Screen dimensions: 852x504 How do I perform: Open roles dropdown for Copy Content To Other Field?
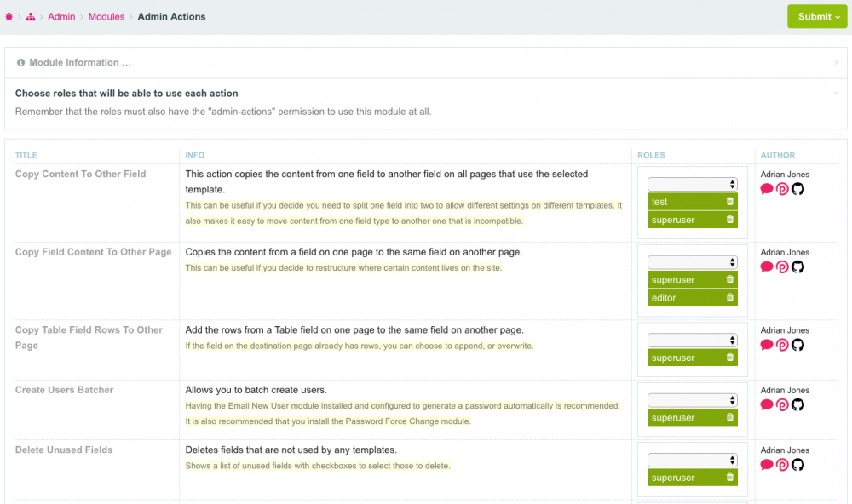692,184
